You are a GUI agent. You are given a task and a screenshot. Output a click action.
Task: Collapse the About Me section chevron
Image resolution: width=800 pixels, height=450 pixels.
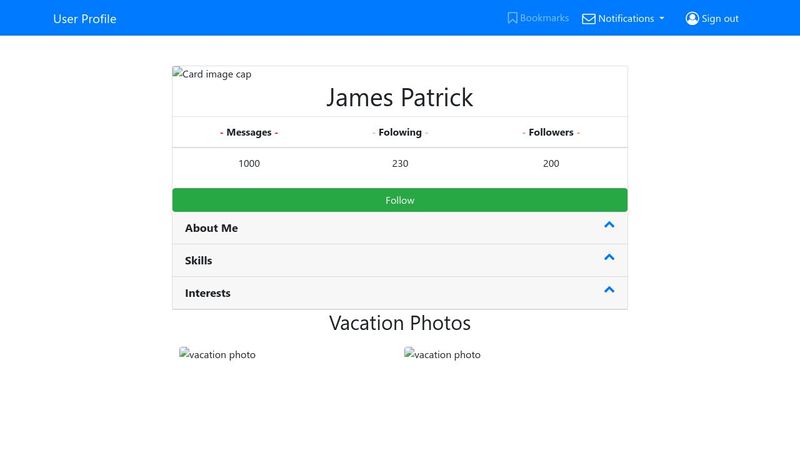click(x=609, y=225)
